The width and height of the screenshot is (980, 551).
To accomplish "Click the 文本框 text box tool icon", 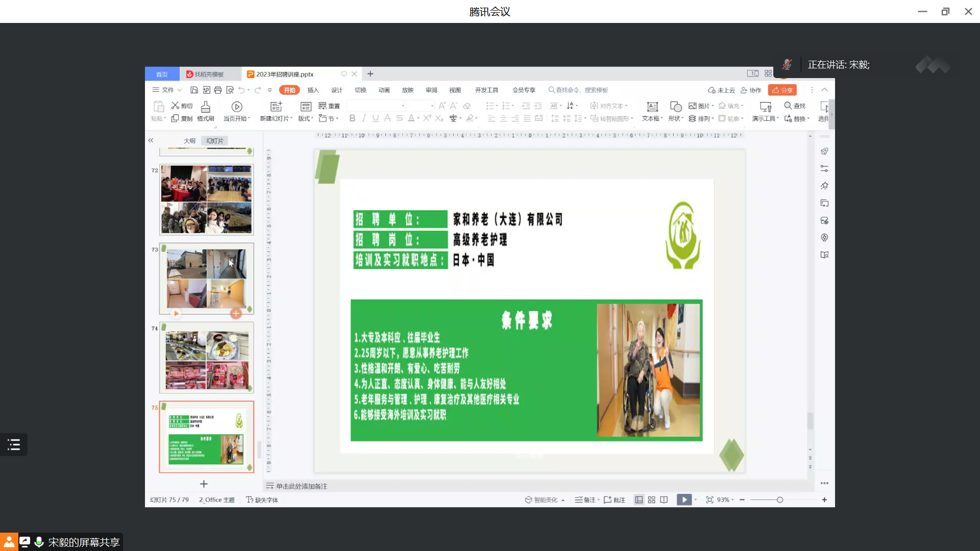I will (x=652, y=107).
